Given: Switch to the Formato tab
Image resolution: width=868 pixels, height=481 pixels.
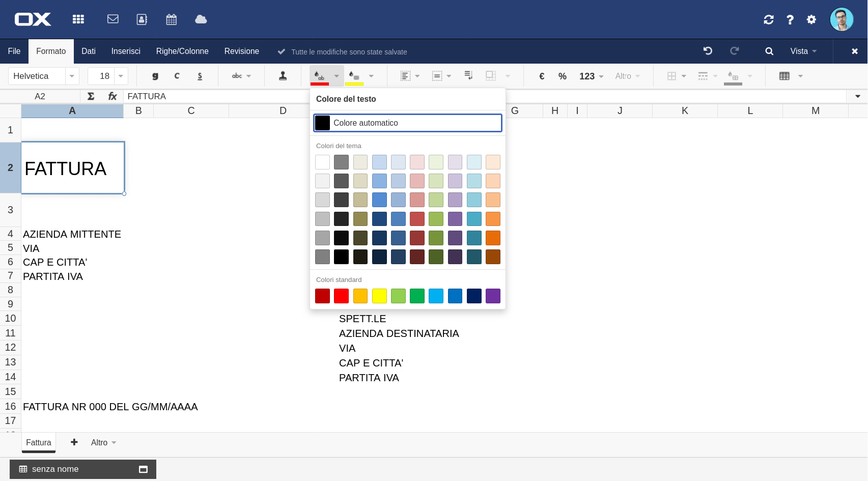Looking at the screenshot, I should coord(51,51).
